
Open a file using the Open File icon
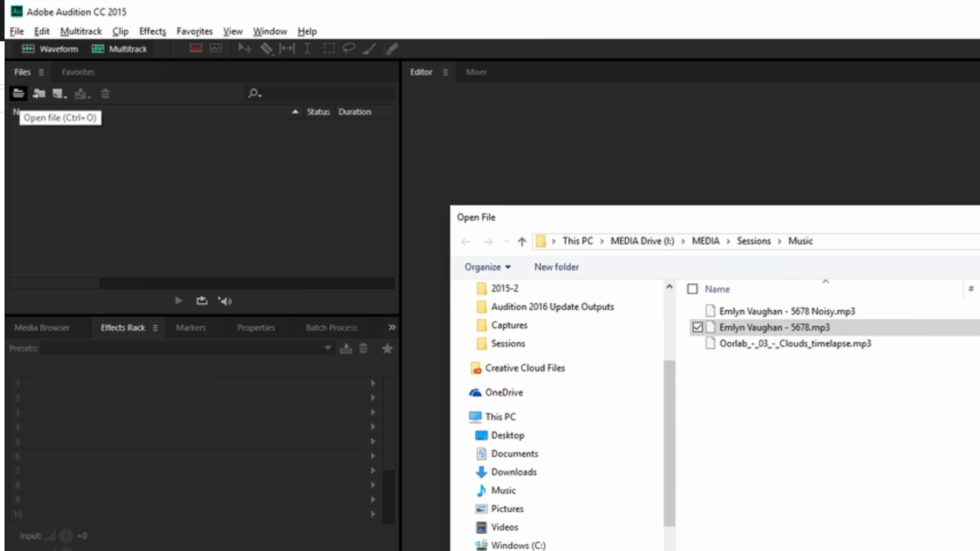[x=18, y=93]
